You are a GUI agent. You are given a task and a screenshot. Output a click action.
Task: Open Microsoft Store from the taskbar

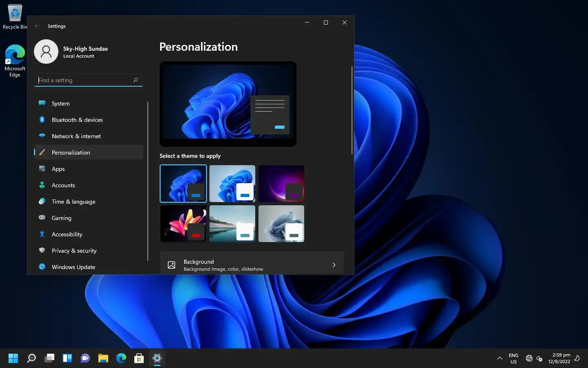point(139,359)
